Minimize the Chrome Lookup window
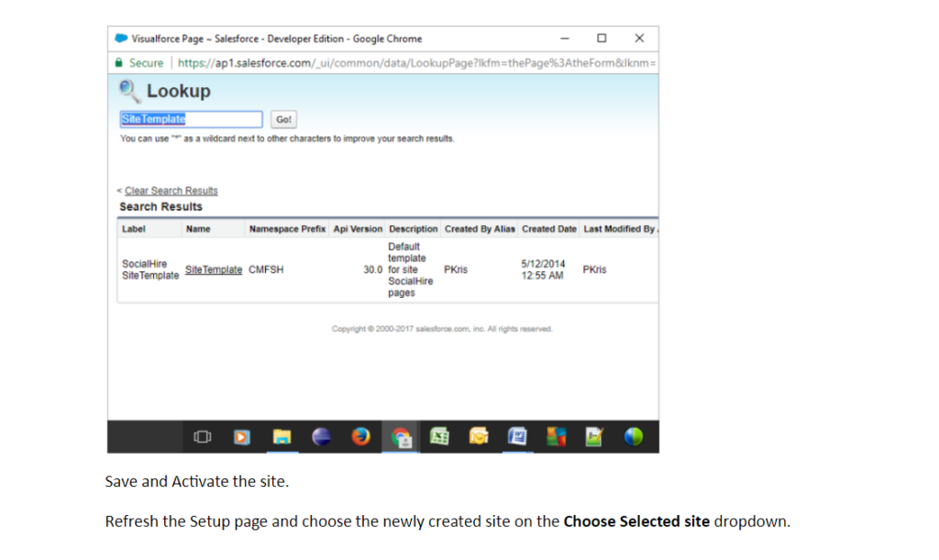The width and height of the screenshot is (939, 560). [565, 38]
